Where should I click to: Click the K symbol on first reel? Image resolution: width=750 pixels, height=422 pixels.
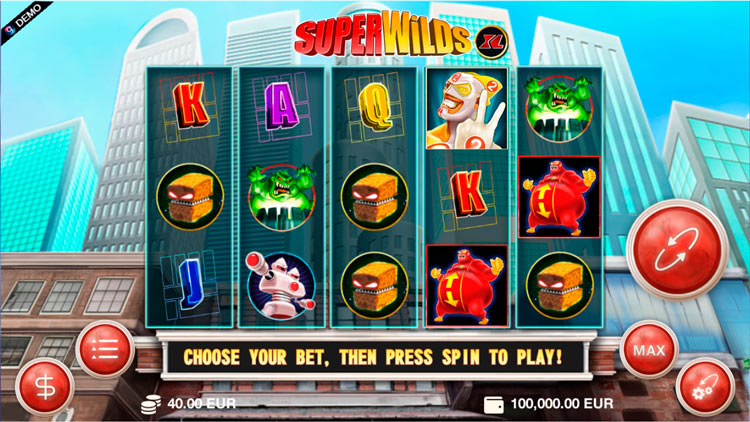(191, 106)
